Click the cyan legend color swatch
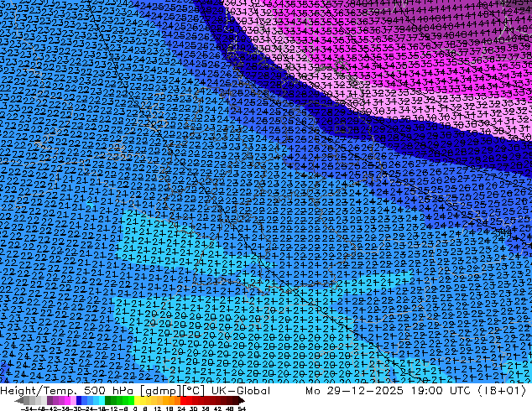Viewport: 532px width, 411px height. (x=102, y=400)
